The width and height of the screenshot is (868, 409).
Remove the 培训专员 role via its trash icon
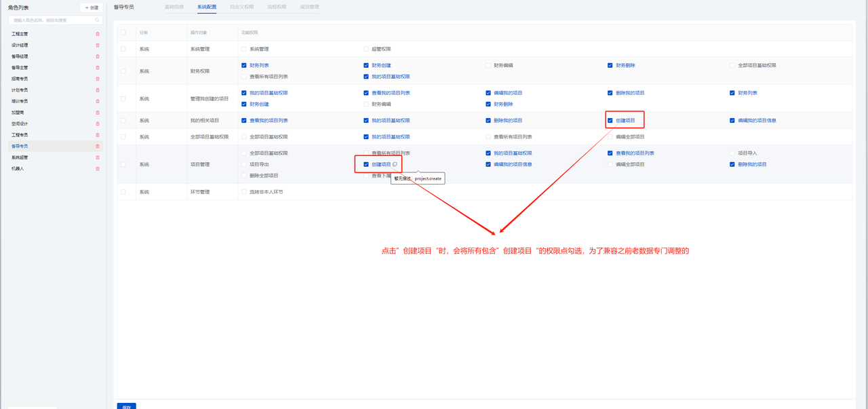(98, 101)
